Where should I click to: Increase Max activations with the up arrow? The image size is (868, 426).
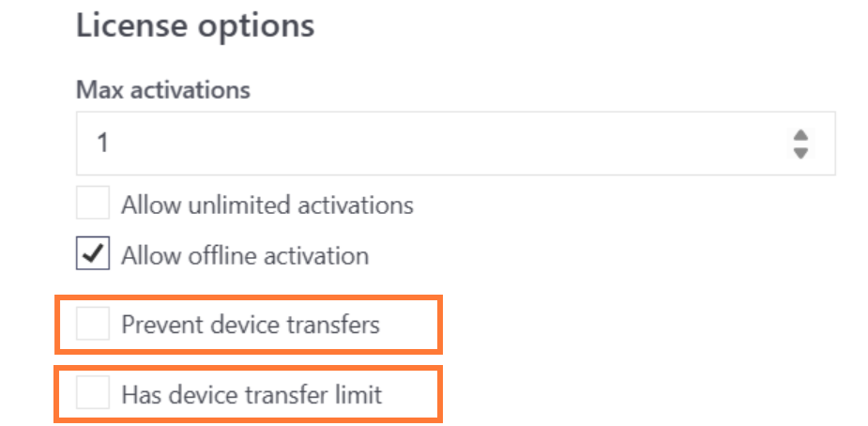800,136
